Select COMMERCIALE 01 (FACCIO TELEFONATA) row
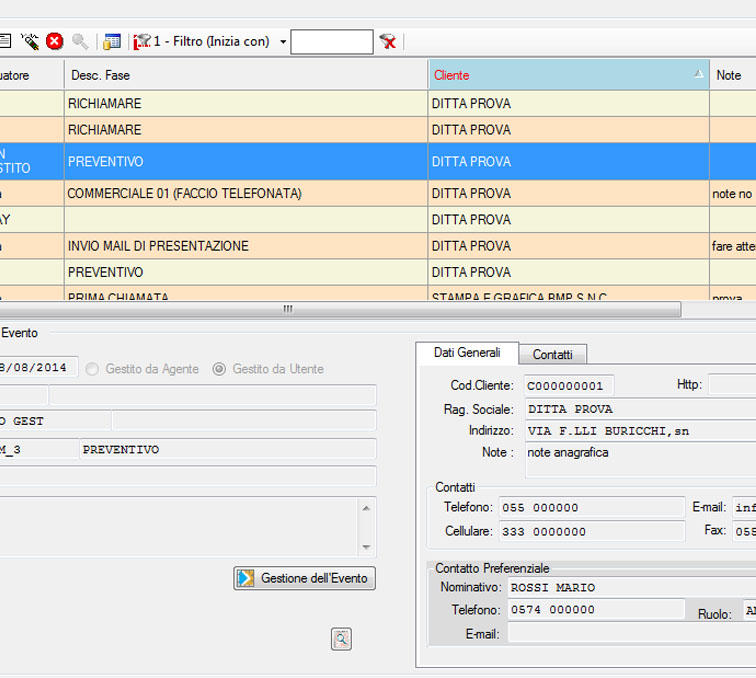756x678 pixels. coord(246,194)
